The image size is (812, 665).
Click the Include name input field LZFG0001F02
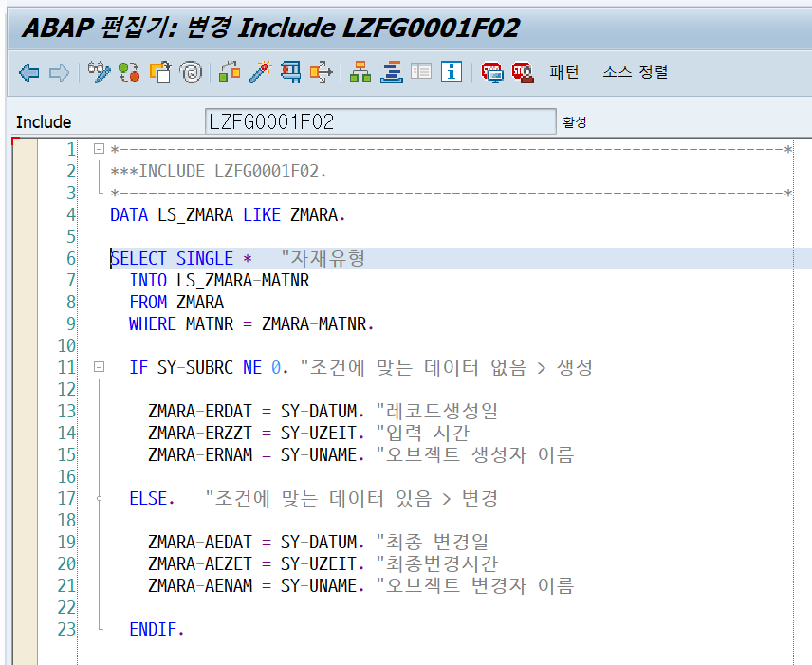(x=379, y=120)
